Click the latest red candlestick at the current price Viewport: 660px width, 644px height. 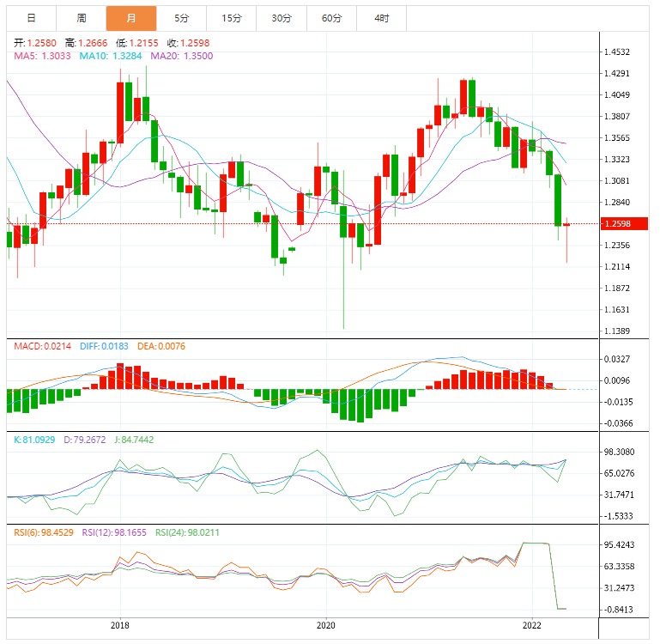566,224
